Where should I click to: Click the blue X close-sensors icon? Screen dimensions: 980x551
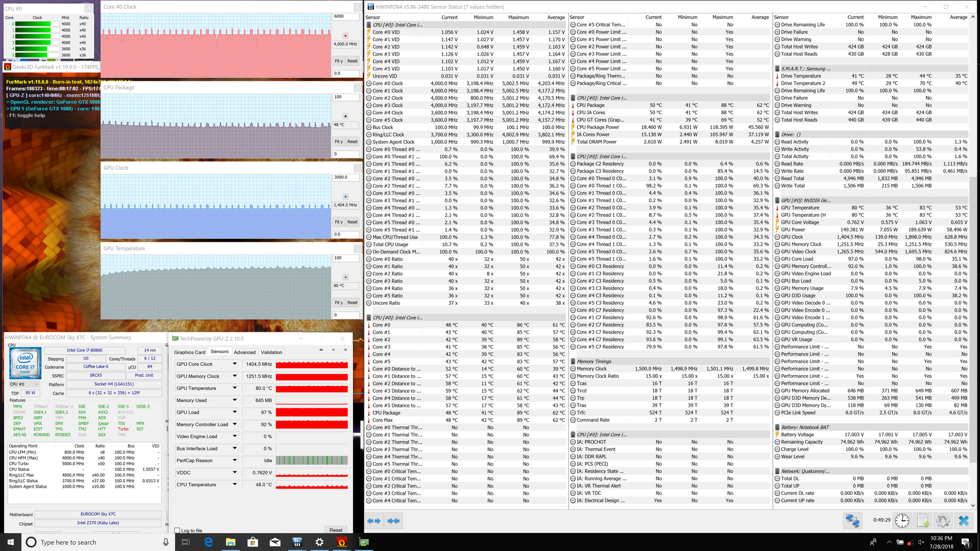(x=964, y=520)
